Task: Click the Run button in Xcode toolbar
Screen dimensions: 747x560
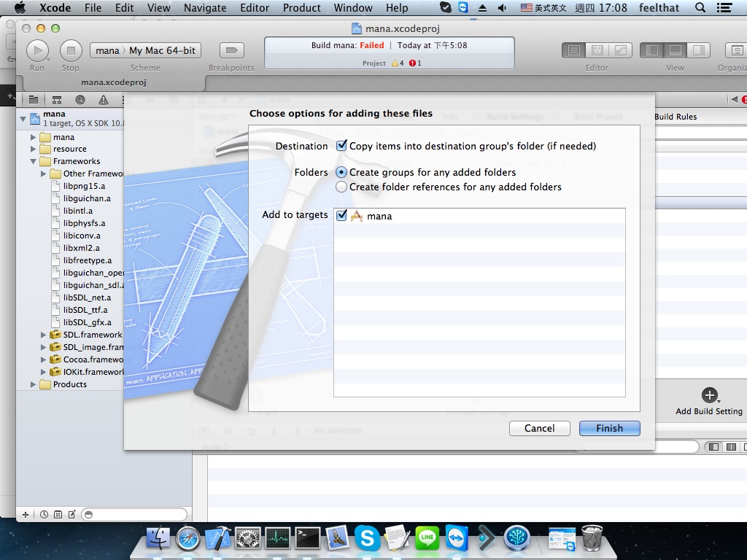Action: [x=38, y=50]
